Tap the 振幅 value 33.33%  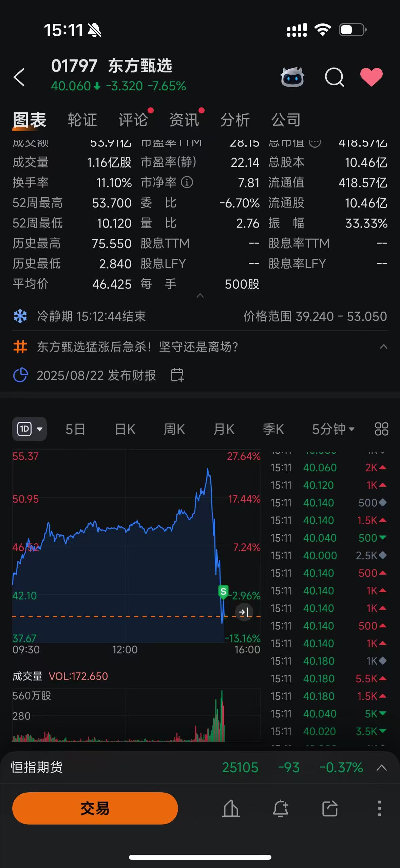[366, 223]
